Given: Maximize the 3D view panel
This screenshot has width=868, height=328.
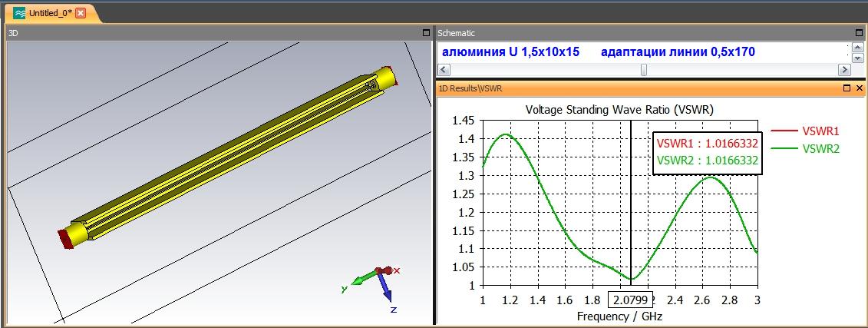Looking at the screenshot, I should (x=426, y=33).
